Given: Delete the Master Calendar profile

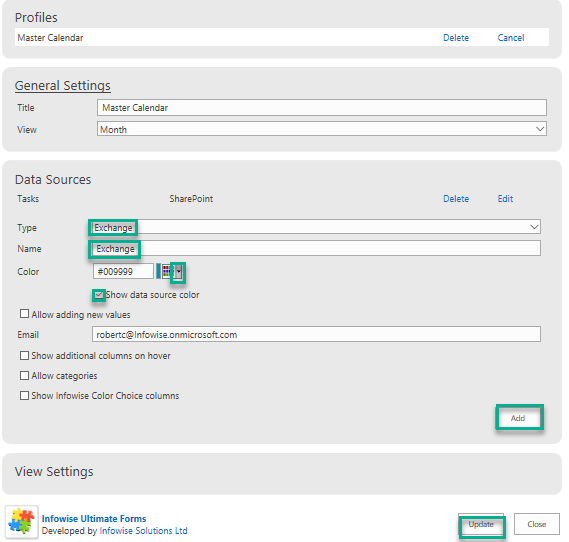Looking at the screenshot, I should [x=456, y=38].
